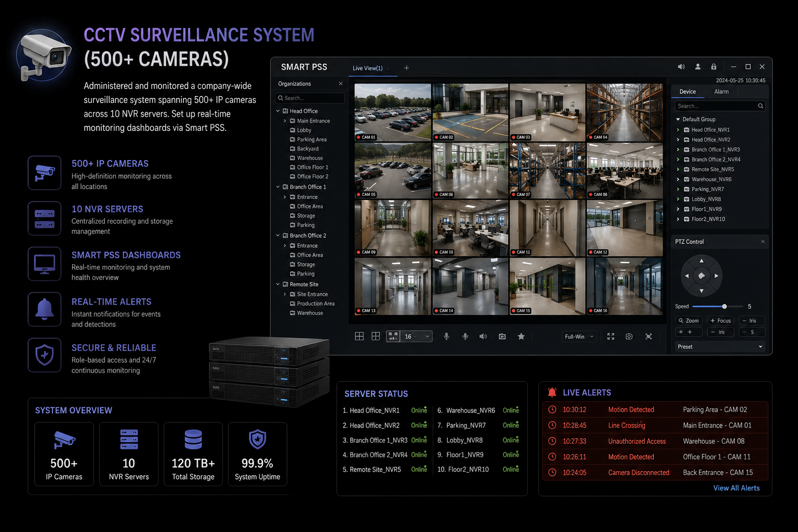
Task: Close the Organizations panel
Action: 341,84
